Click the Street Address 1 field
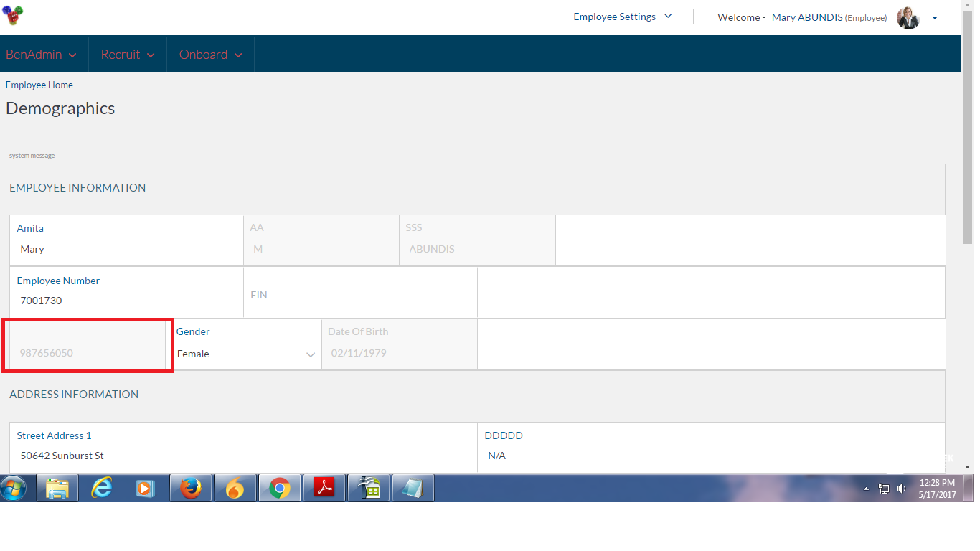The height and width of the screenshot is (551, 980). pos(244,456)
